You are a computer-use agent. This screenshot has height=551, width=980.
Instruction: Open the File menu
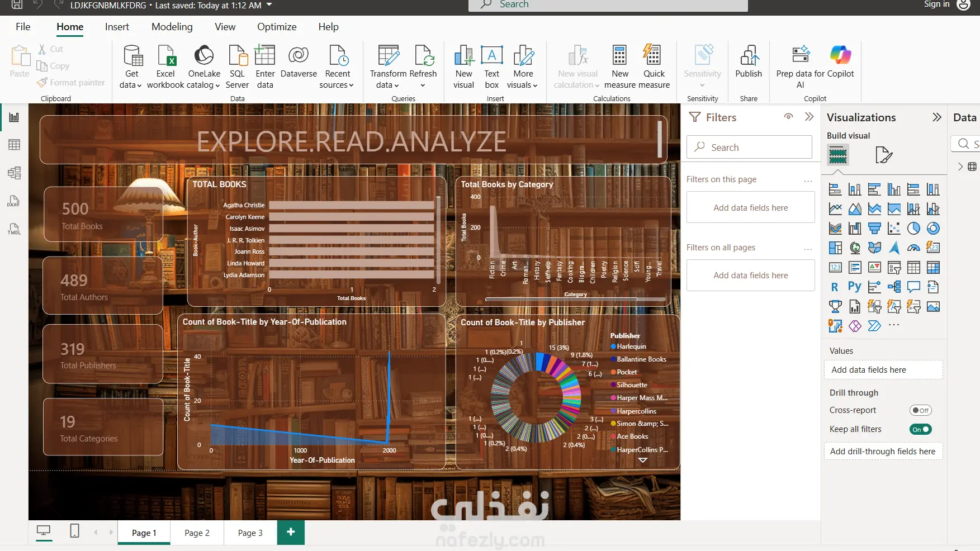coord(23,27)
